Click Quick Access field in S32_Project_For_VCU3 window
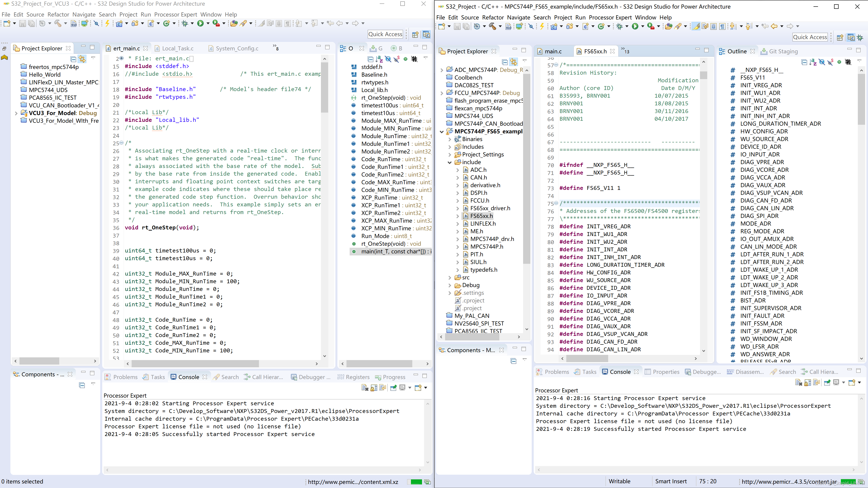 pos(385,34)
